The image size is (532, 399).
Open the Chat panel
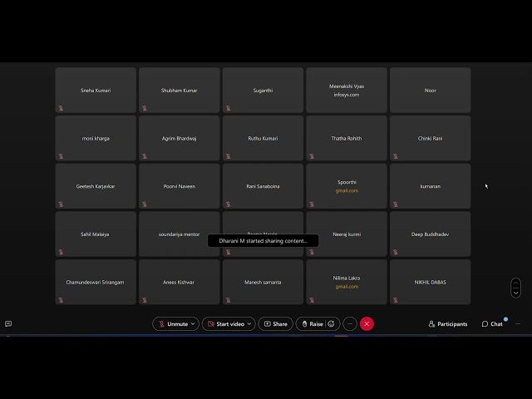(492, 324)
